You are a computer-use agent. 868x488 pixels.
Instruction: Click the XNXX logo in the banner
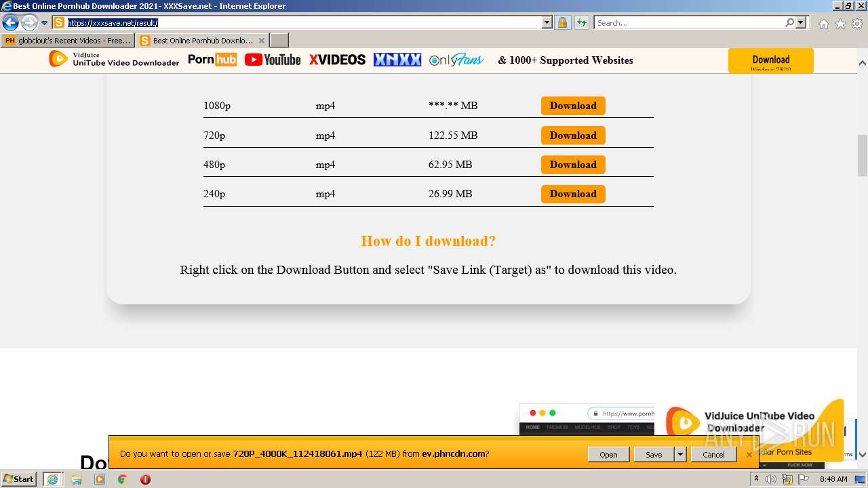397,60
